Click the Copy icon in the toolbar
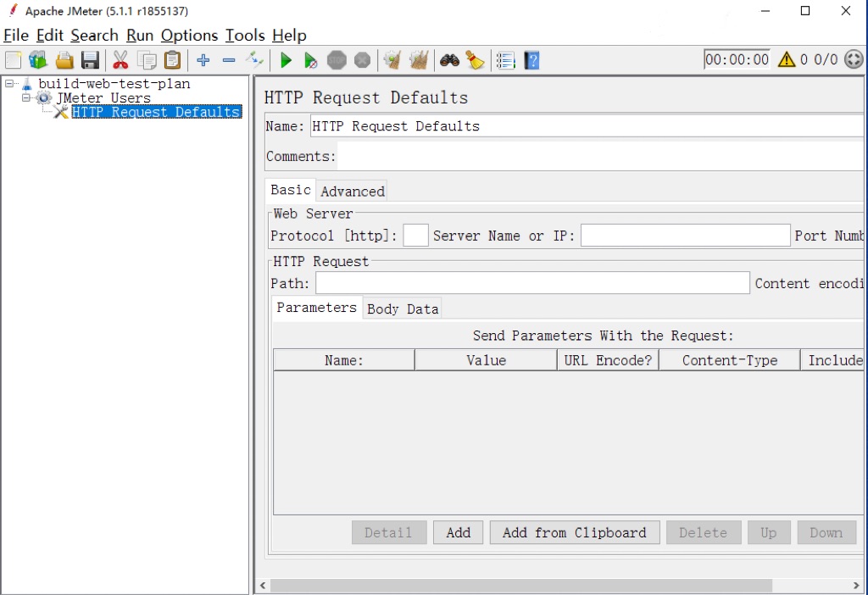This screenshot has height=595, width=868. pos(147,60)
